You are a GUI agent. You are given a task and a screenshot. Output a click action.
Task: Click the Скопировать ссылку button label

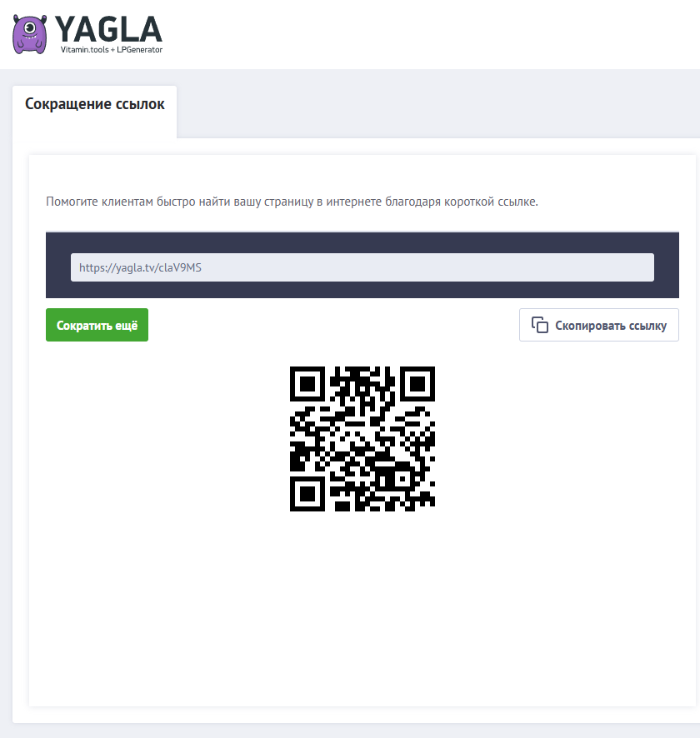point(611,325)
